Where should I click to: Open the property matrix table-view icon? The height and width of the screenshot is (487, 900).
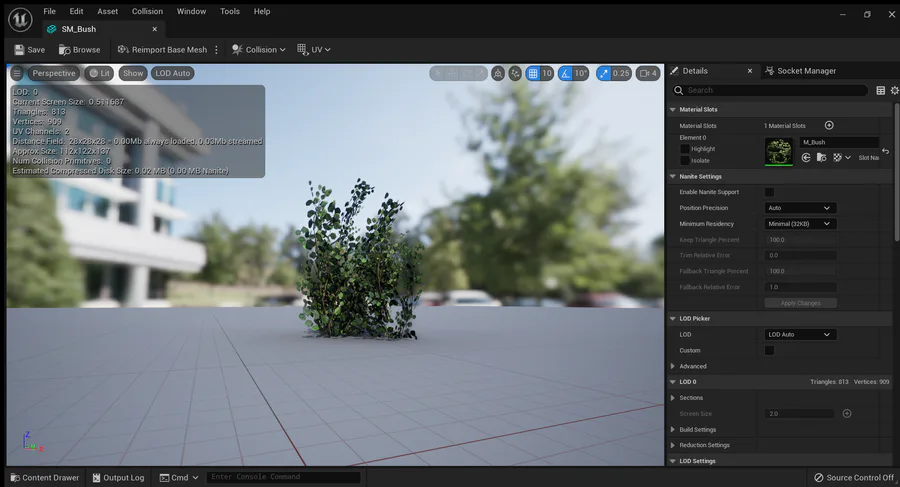click(x=880, y=90)
